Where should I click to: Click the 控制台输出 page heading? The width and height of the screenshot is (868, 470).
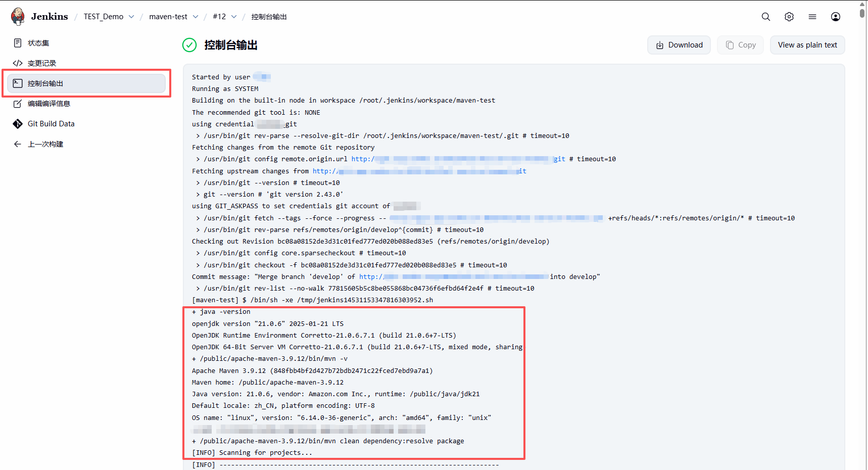[231, 45]
